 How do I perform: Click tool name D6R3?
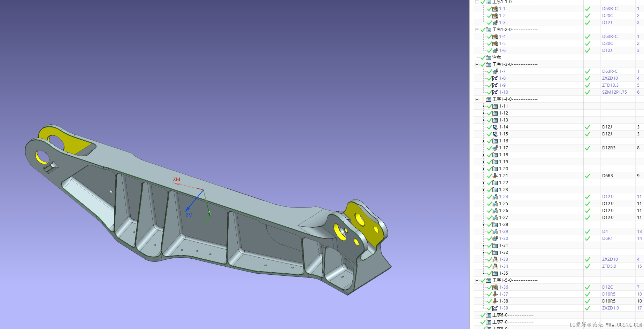click(x=607, y=176)
